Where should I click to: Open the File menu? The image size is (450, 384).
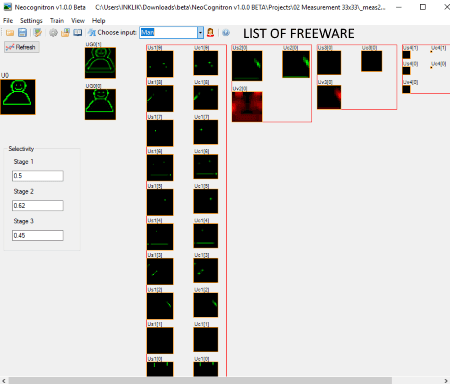[x=8, y=21]
